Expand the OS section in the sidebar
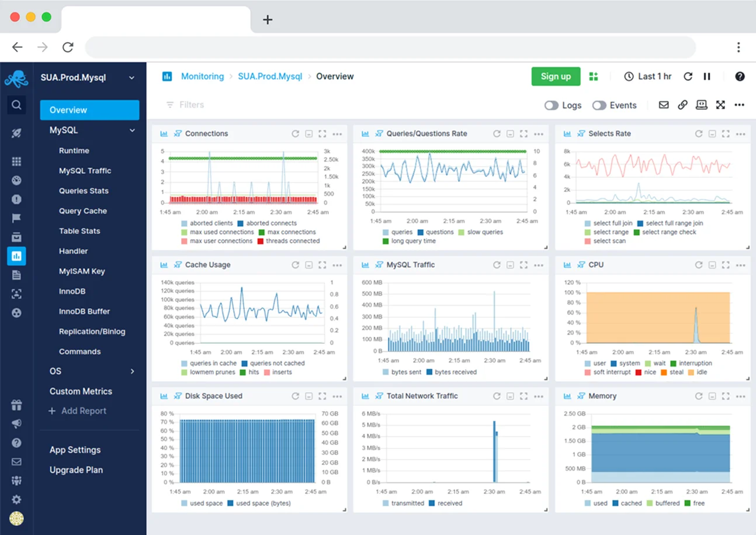Image resolution: width=756 pixels, height=535 pixels. click(x=132, y=371)
